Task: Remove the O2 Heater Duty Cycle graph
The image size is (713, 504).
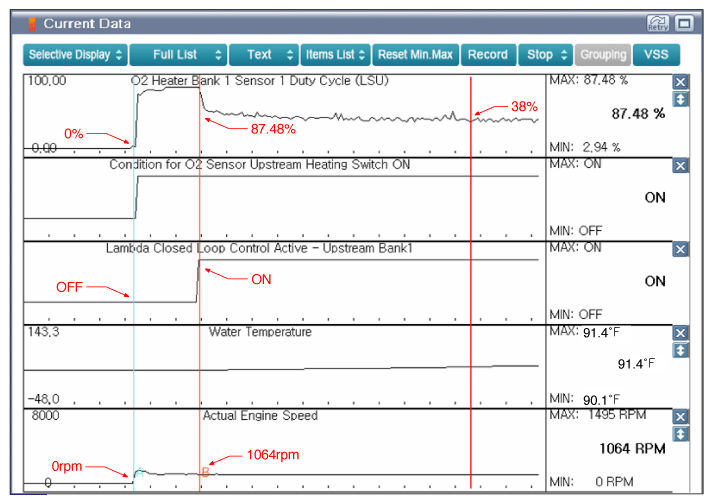Action: tap(681, 82)
